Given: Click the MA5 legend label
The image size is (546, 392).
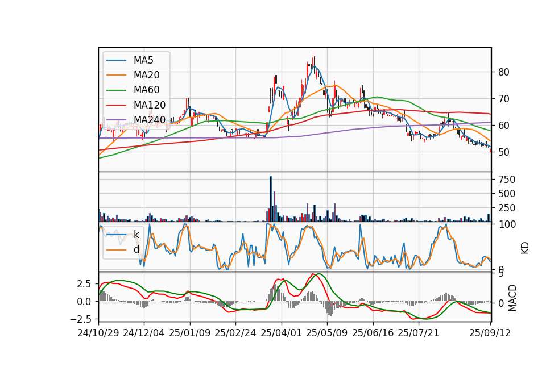Looking at the screenshot, I should [x=143, y=60].
